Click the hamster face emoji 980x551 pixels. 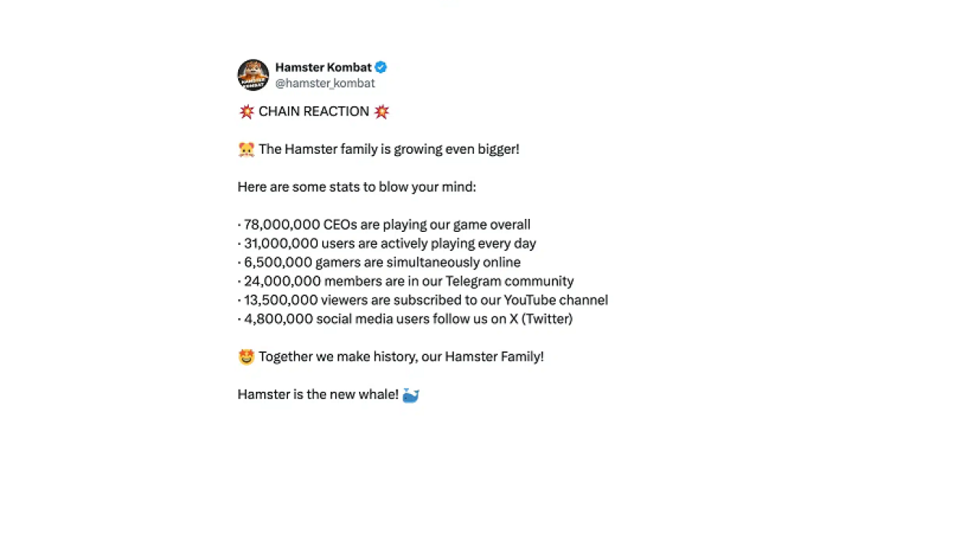(x=247, y=149)
